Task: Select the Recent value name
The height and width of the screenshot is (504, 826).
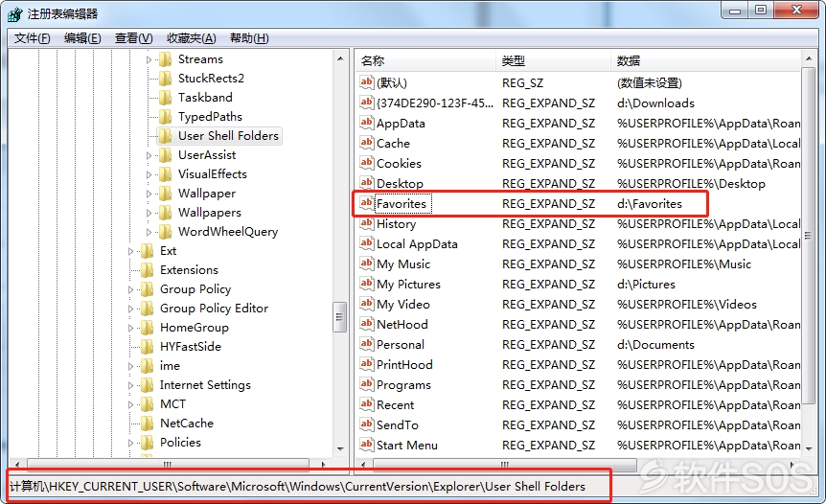Action: (x=395, y=405)
